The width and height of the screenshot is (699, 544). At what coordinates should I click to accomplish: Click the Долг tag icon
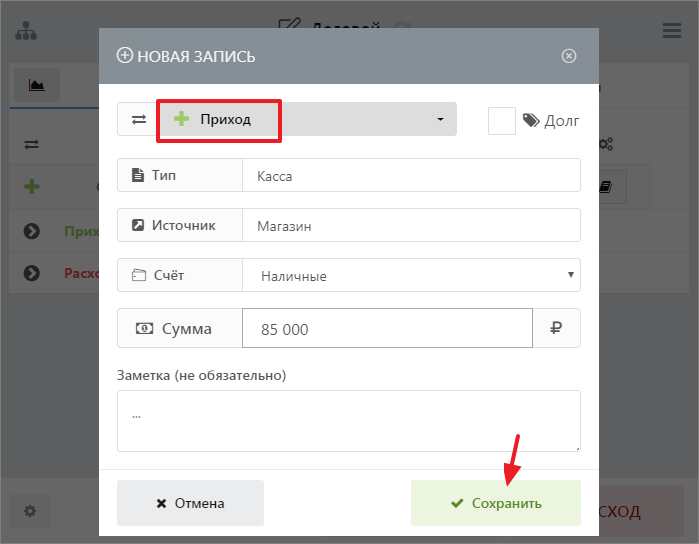coord(532,120)
